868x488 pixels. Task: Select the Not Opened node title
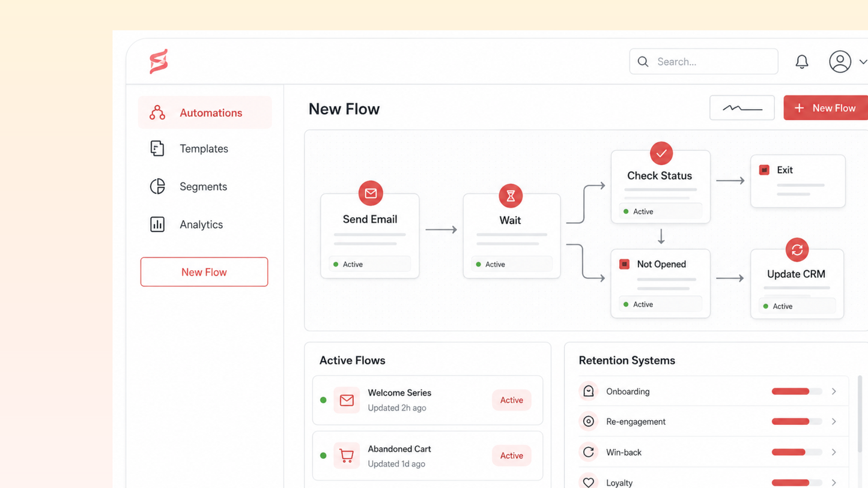point(661,264)
